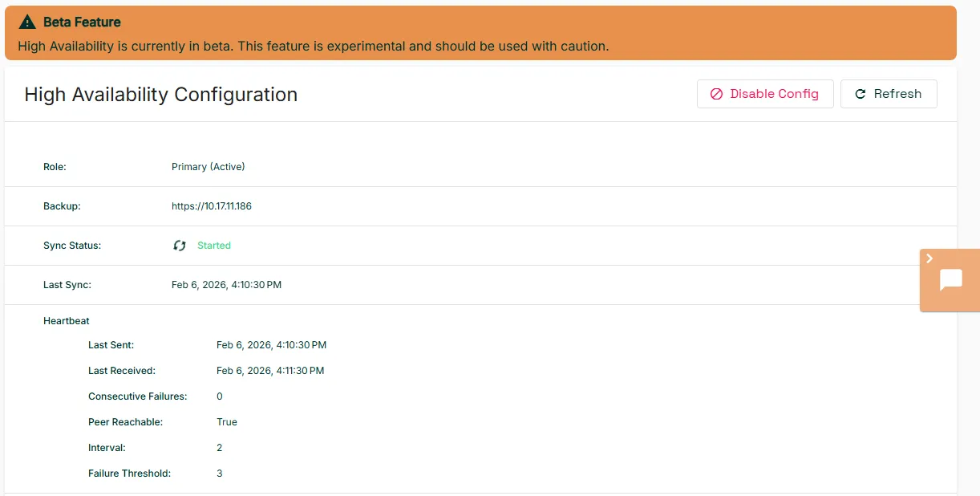Click the Peer Reachable value True
The height and width of the screenshot is (496, 980).
227,422
